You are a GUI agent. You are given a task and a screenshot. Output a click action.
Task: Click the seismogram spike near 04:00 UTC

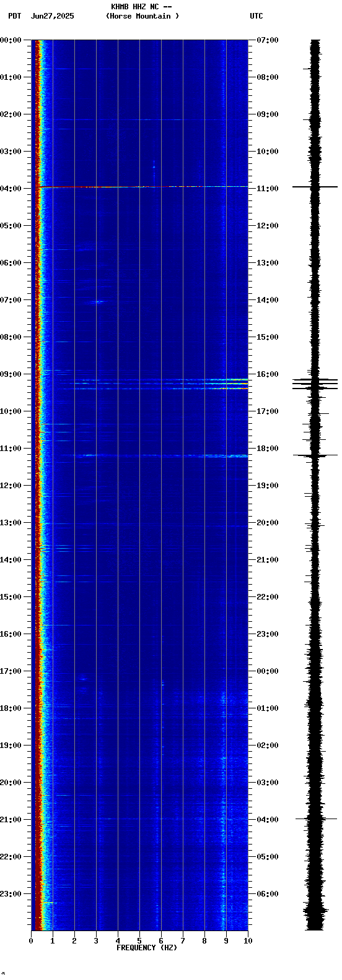click(316, 819)
